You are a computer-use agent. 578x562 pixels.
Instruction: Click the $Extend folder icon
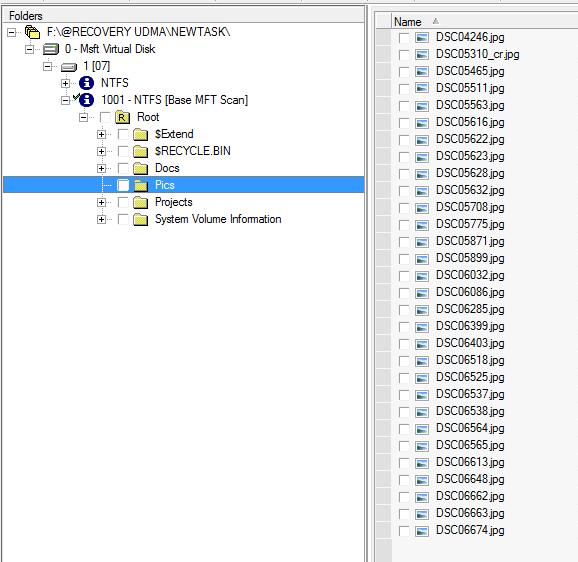tap(140, 135)
